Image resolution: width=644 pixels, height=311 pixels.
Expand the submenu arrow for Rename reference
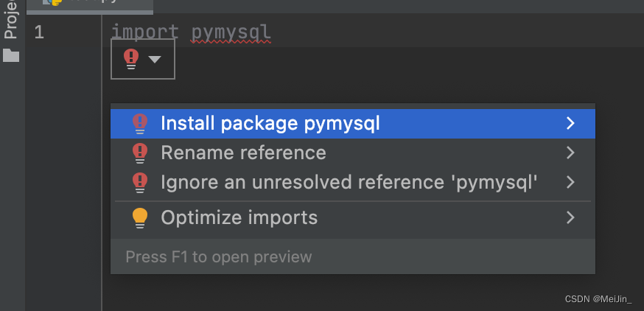pos(570,153)
